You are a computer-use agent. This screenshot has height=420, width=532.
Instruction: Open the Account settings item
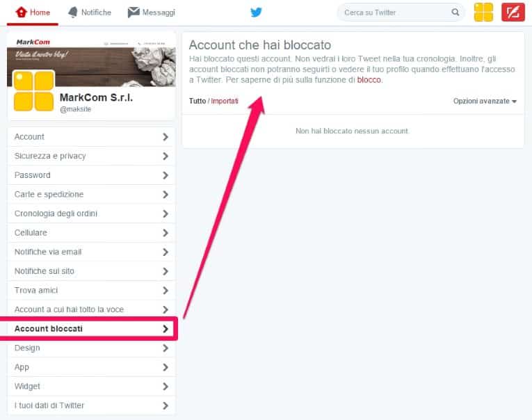tap(91, 137)
